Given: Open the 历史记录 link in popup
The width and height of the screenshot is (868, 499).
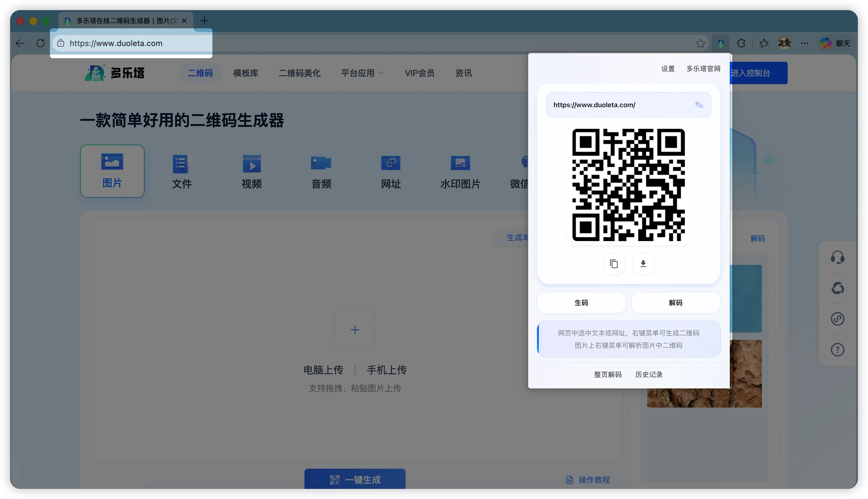Looking at the screenshot, I should (x=649, y=374).
